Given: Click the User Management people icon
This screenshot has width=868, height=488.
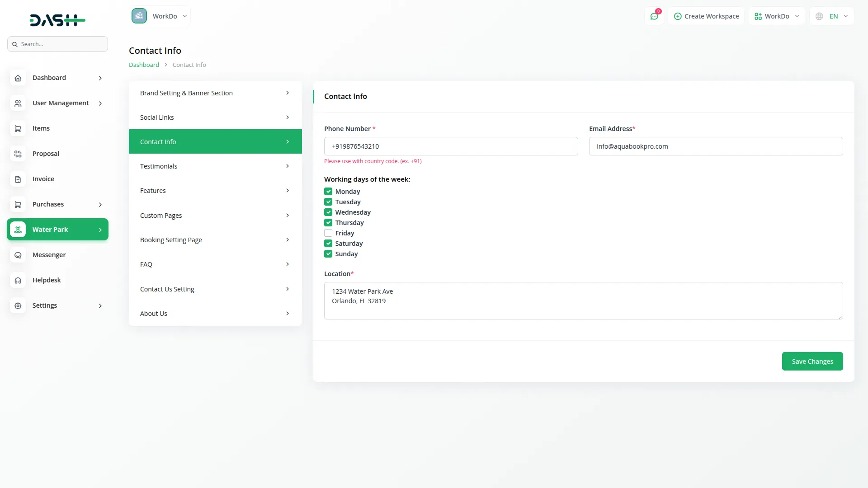Looking at the screenshot, I should pos(18,103).
